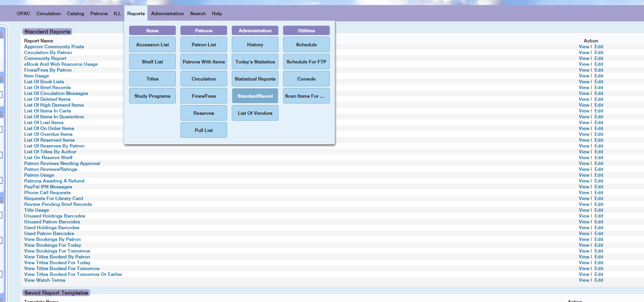This screenshot has height=302, width=644.
Task: Click the Today's Statistics button
Action: [255, 62]
